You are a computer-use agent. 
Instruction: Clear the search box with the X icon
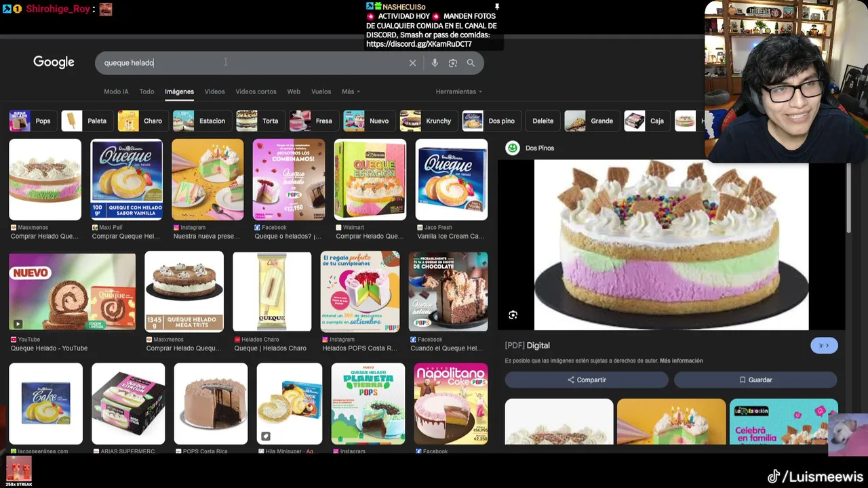(412, 63)
